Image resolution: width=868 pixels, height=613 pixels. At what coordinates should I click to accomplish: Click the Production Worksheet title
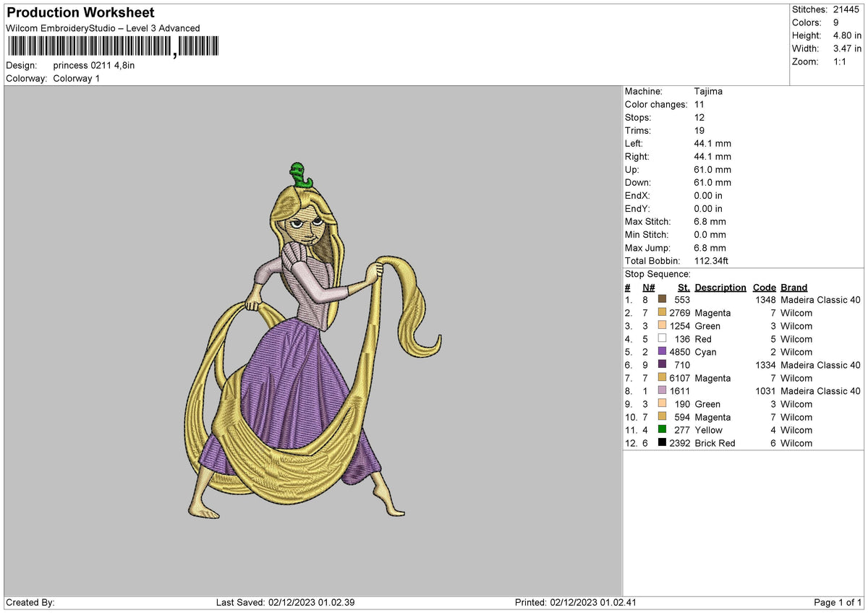(x=80, y=13)
